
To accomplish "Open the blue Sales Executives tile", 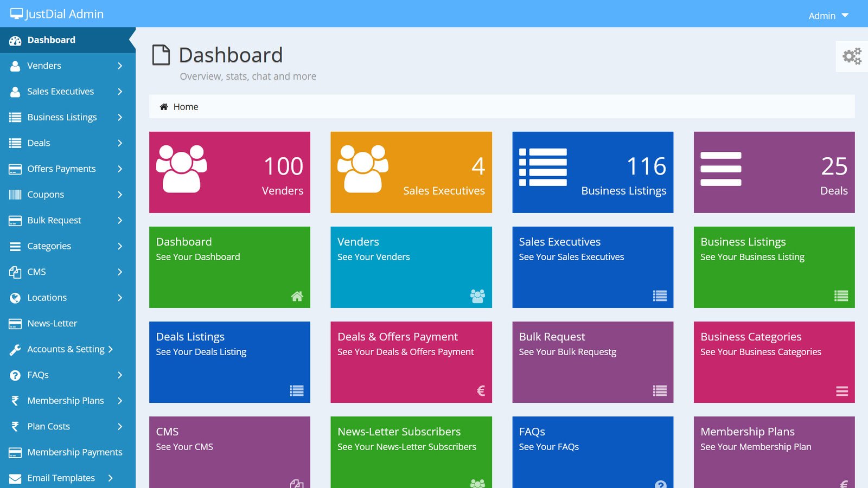I will click(593, 267).
